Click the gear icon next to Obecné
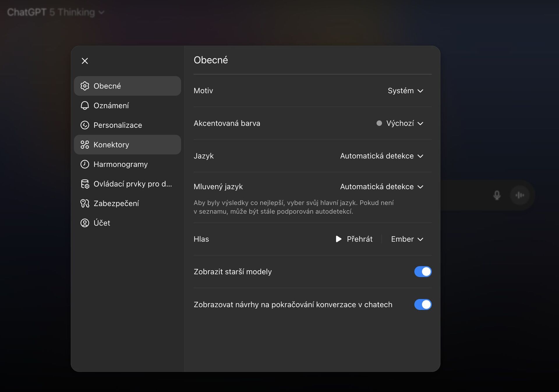The image size is (559, 392). [85, 86]
